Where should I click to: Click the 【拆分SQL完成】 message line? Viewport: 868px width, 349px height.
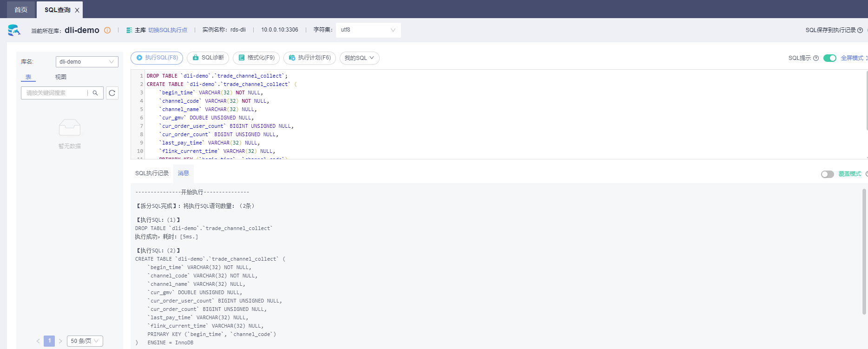click(195, 206)
